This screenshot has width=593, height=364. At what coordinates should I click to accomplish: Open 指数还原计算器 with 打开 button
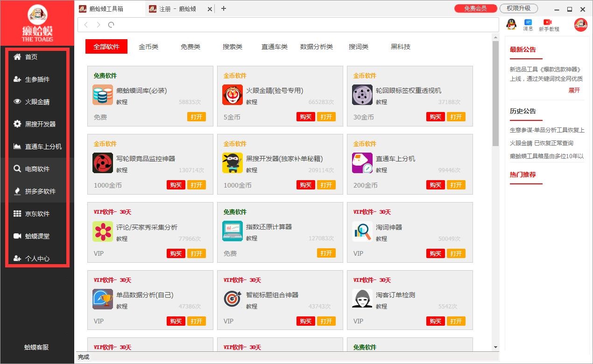326,253
